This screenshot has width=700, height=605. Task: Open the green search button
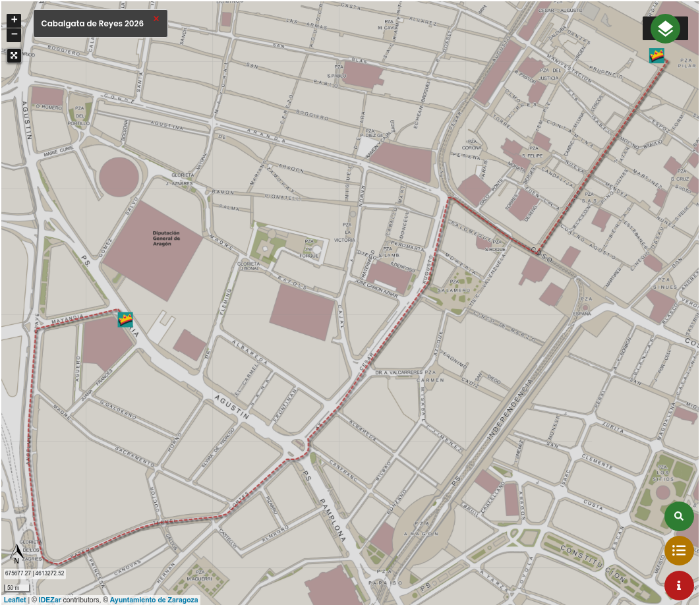pos(678,516)
